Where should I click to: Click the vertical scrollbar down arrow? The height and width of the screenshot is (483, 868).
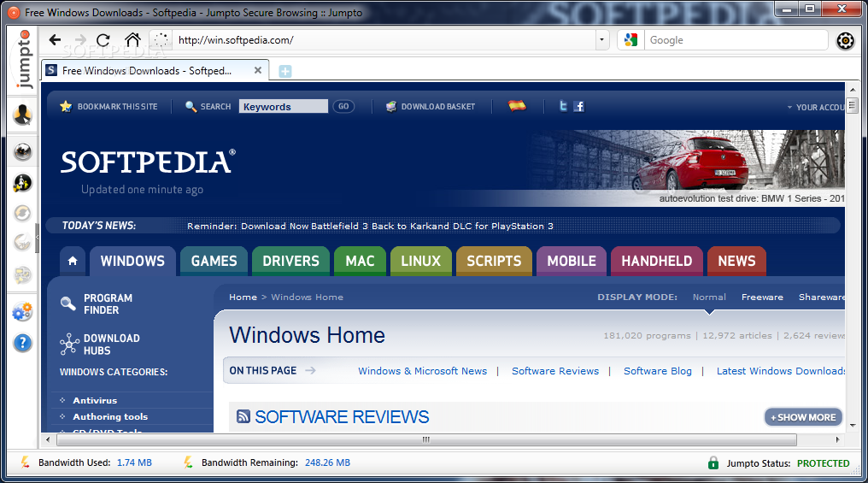coord(853,426)
